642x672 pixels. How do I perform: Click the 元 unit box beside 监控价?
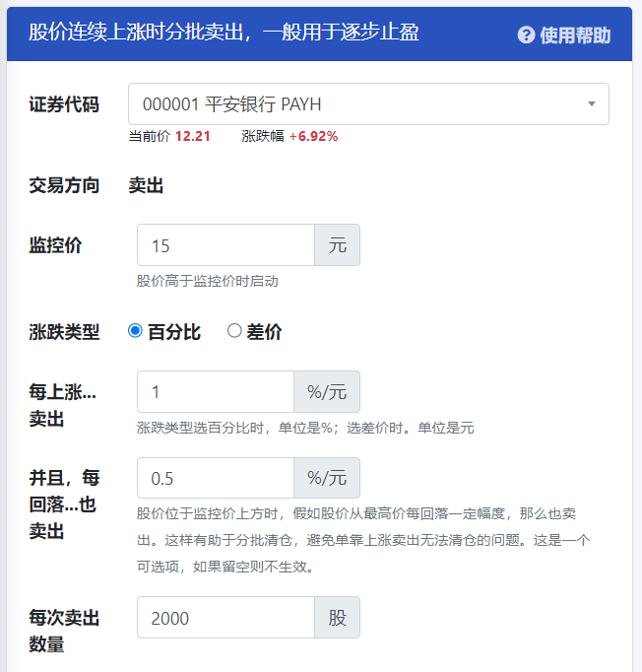(x=338, y=245)
